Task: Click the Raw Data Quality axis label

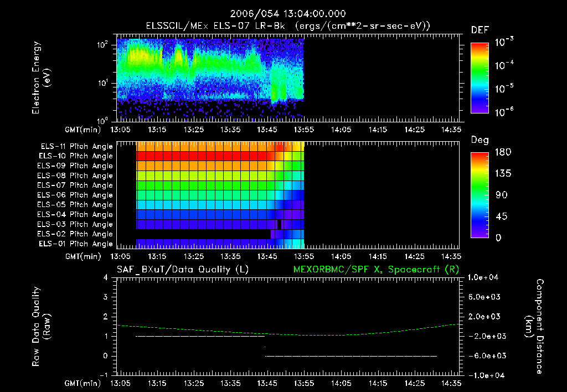Action: click(x=41, y=327)
